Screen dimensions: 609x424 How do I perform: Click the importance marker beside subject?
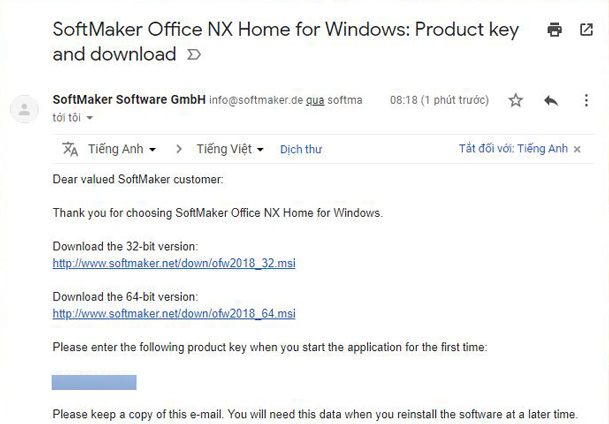point(194,55)
